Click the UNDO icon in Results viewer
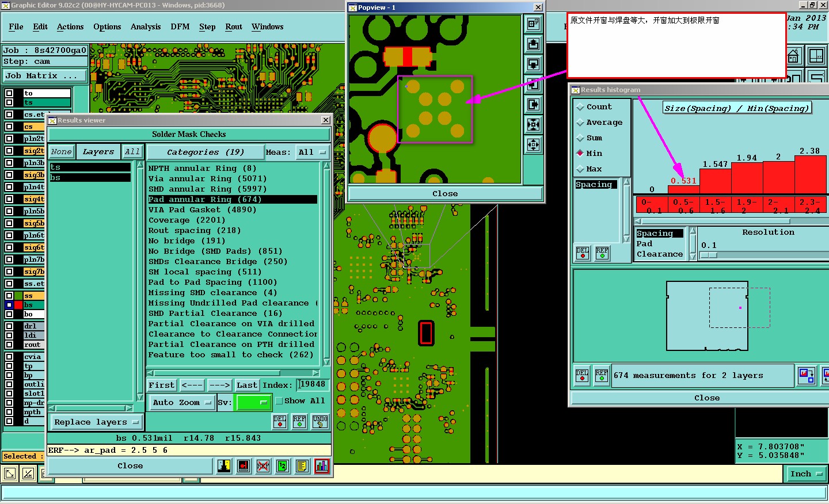Image resolution: width=829 pixels, height=504 pixels. click(x=320, y=422)
